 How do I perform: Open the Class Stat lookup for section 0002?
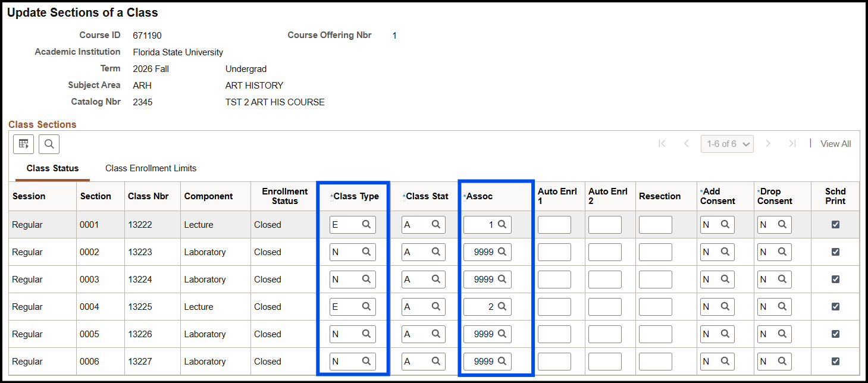(438, 252)
